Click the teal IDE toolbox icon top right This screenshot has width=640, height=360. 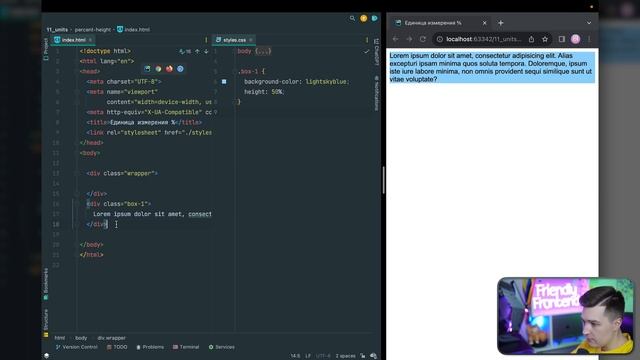tap(374, 18)
